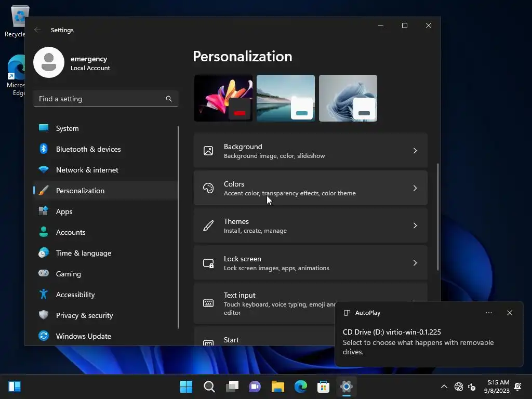This screenshot has width=532, height=399.
Task: Open taskbar Search
Action: tap(209, 387)
